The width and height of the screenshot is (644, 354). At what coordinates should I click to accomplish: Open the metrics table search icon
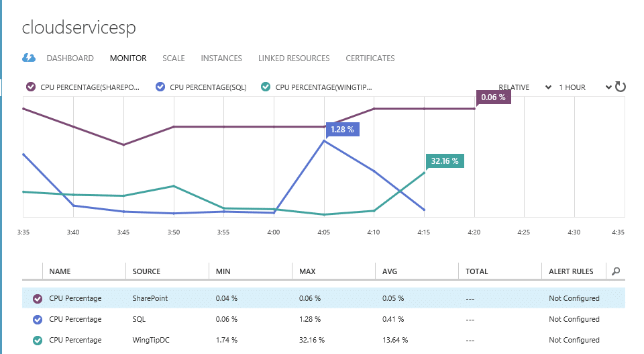pos(616,271)
